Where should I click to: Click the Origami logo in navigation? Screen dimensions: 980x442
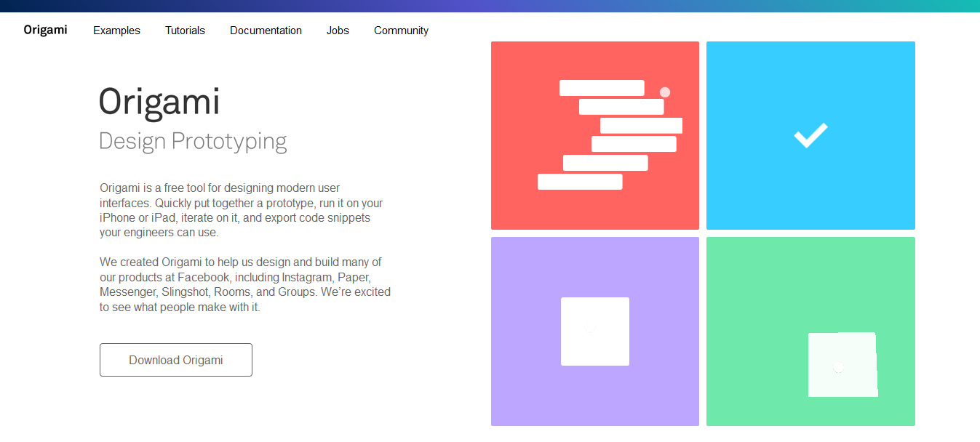click(45, 30)
